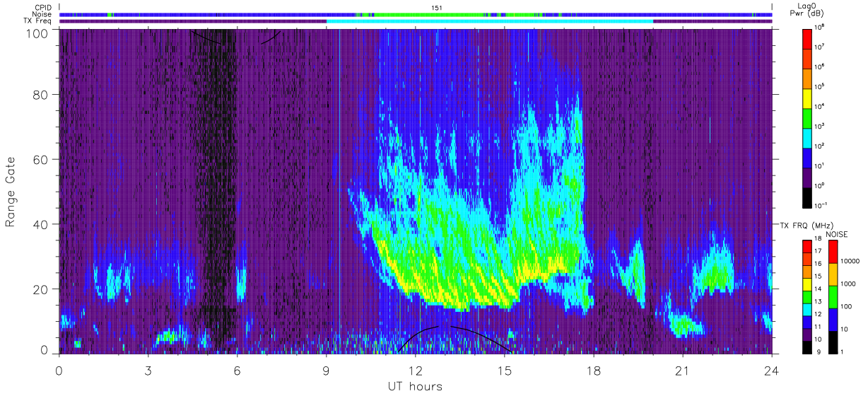Click the 12 label on TX FRQ scale
The height and width of the screenshot is (401, 868).
818,314
